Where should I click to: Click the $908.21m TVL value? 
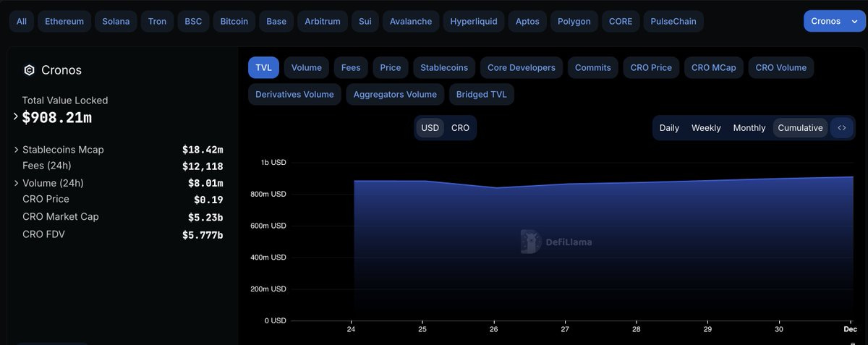coord(57,117)
